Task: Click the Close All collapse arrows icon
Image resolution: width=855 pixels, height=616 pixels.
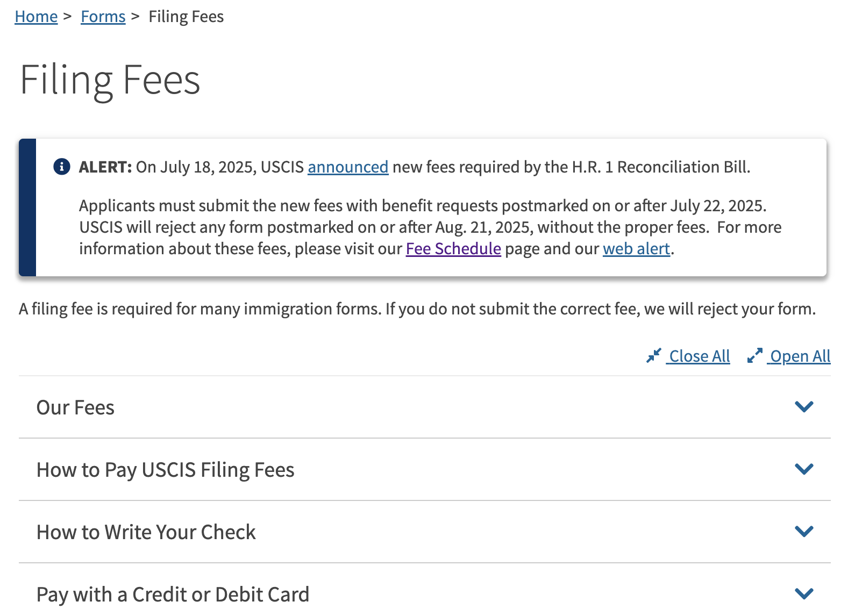Action: click(654, 356)
